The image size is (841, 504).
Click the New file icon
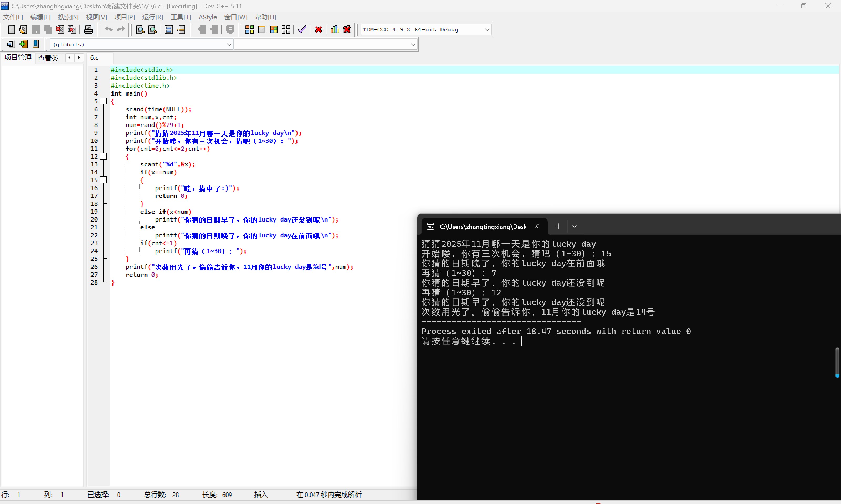click(11, 30)
